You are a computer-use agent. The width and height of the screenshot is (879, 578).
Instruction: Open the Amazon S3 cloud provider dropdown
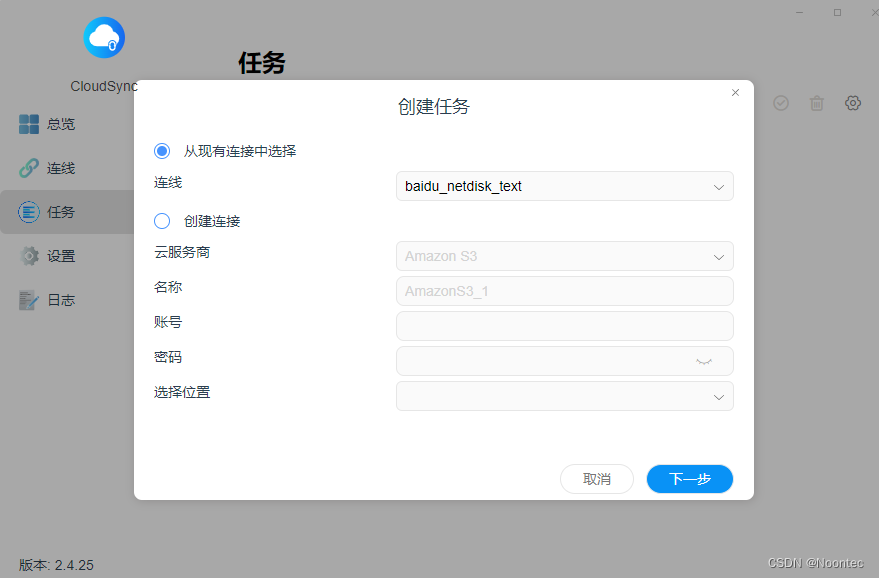pos(718,257)
